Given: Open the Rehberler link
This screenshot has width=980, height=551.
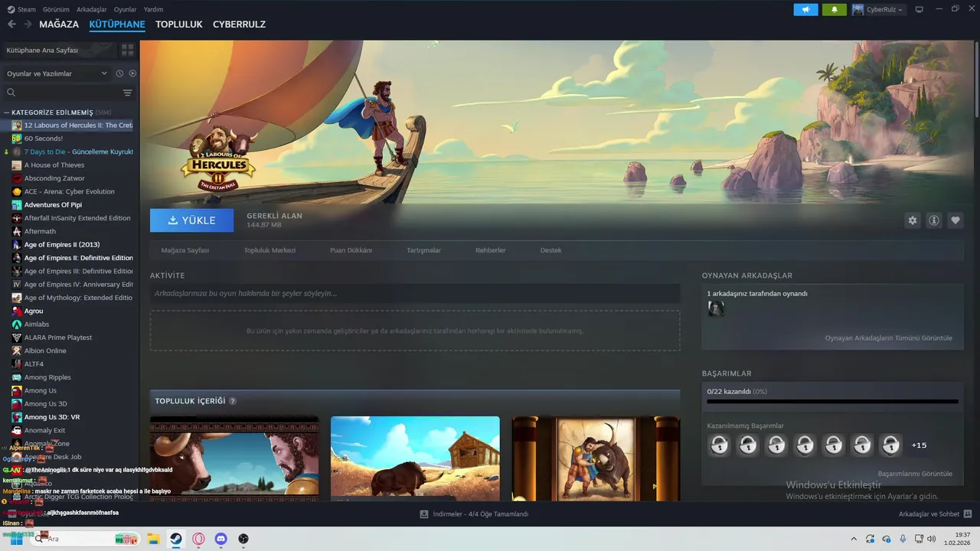Looking at the screenshot, I should click(490, 250).
